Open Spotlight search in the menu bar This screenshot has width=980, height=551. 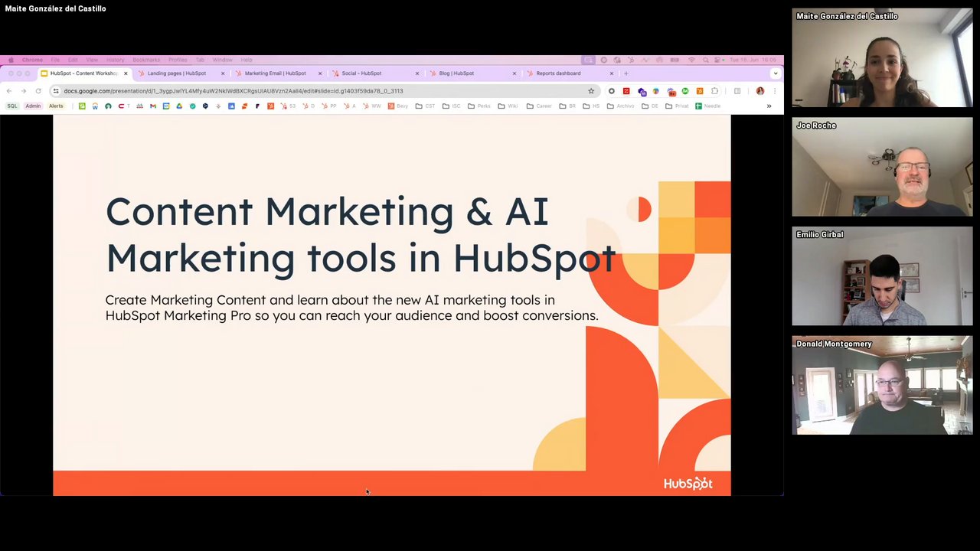point(705,60)
